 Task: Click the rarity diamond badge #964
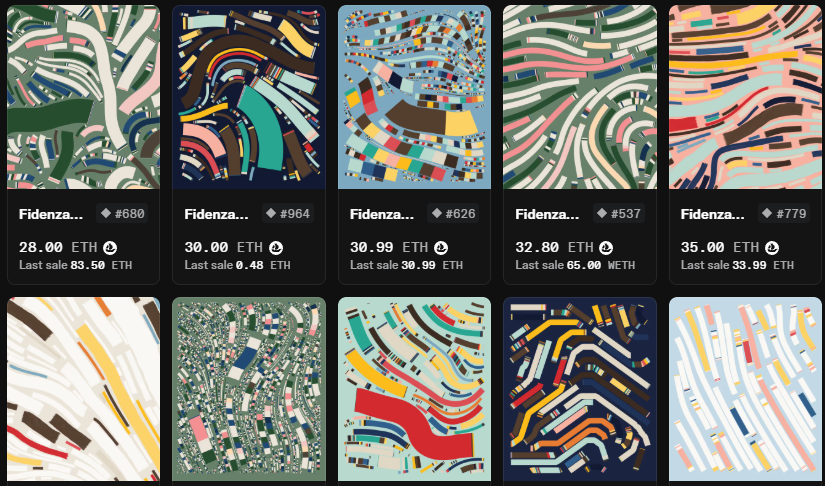288,213
